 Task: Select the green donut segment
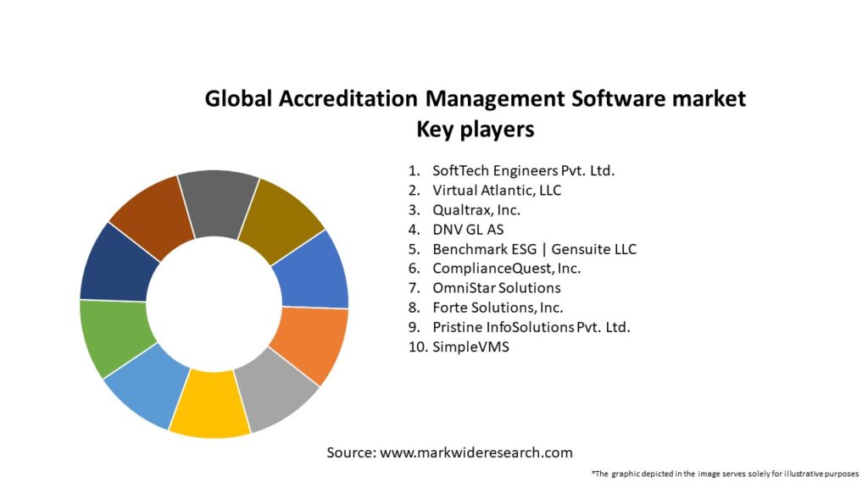point(114,336)
